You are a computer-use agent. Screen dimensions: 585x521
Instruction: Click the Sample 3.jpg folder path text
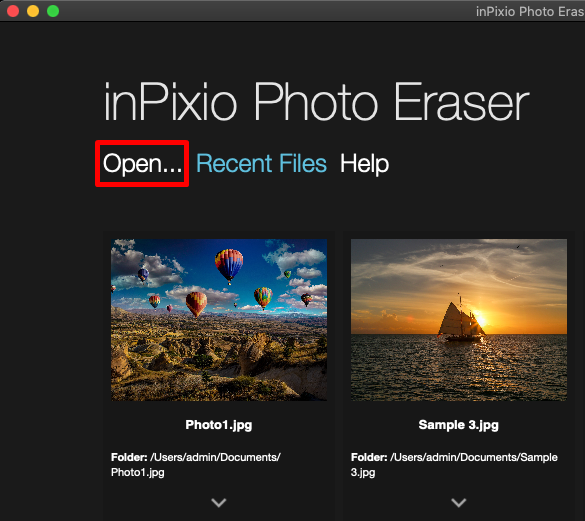pyautogui.click(x=454, y=465)
